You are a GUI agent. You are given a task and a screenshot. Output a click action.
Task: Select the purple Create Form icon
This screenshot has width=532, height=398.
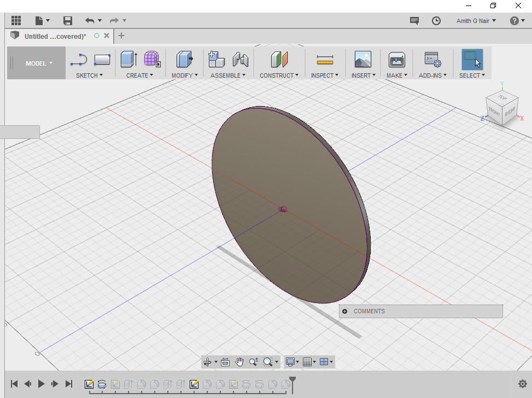pyautogui.click(x=152, y=58)
